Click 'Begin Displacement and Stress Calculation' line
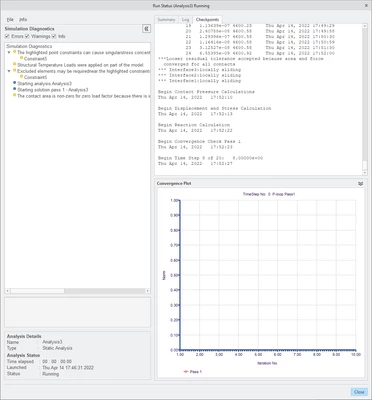The image size is (372, 400). (214, 108)
